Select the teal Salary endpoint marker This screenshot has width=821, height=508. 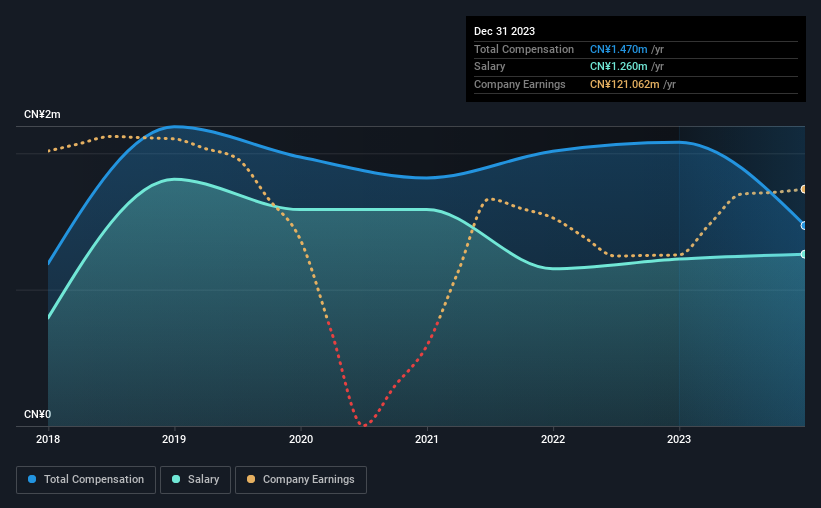(804, 254)
